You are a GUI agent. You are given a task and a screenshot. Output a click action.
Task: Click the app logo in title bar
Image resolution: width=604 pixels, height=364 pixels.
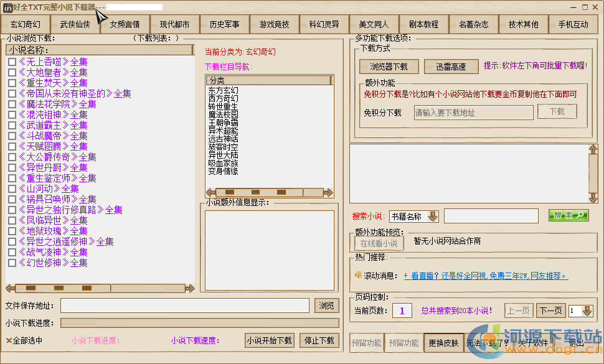point(7,7)
